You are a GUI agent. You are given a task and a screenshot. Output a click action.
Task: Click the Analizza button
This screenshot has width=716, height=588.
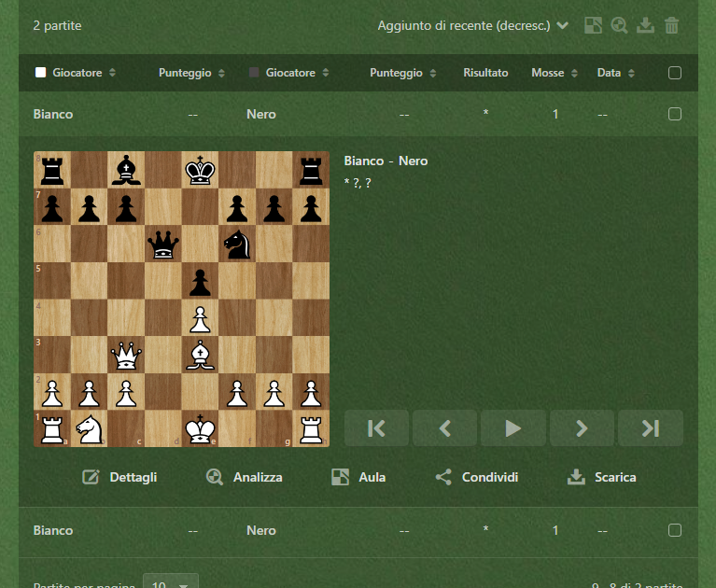[244, 477]
